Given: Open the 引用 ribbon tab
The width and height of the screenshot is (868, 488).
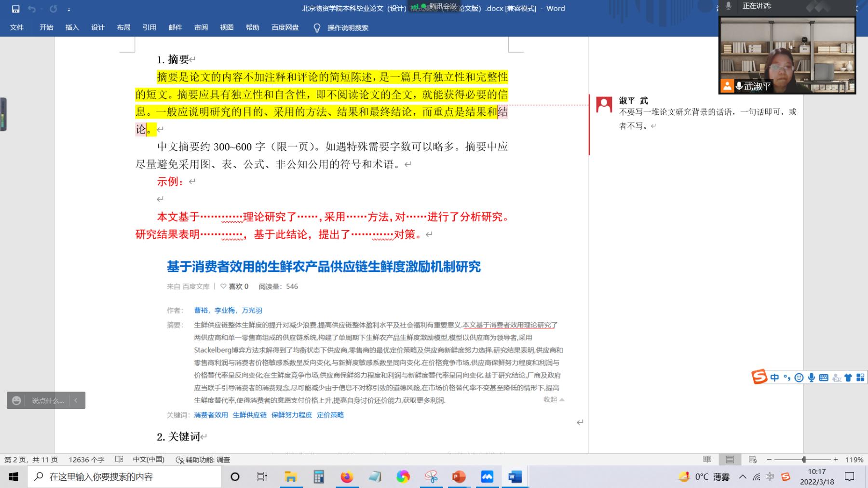Looking at the screenshot, I should click(149, 27).
